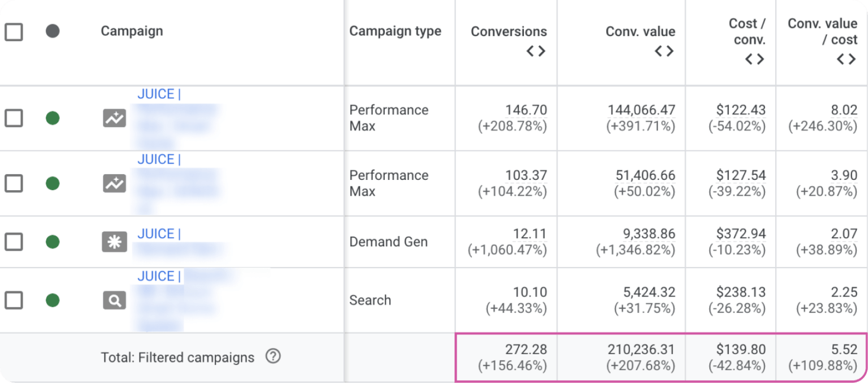Click help icon beside Total: Filtered campaigns
Viewport: 868px width, 383px height.
pos(273,356)
